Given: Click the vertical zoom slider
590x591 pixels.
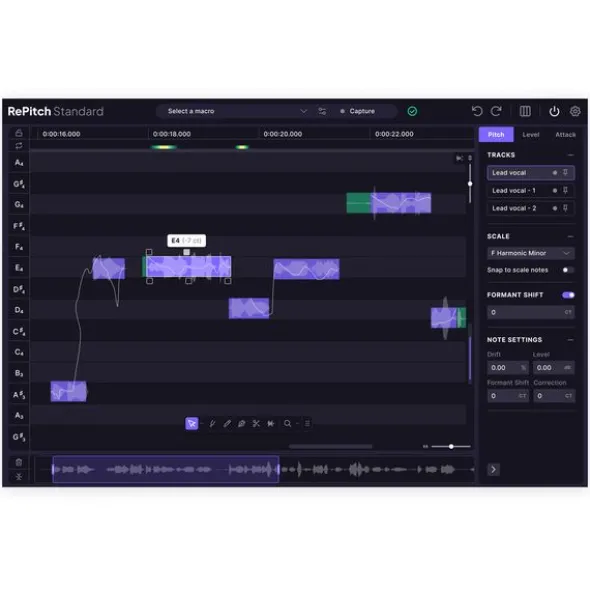Looking at the screenshot, I should 470,184.
